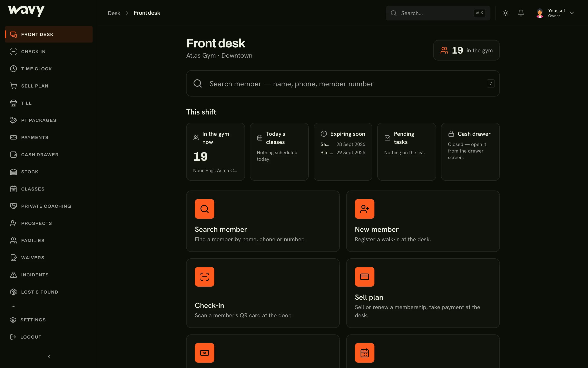Open Front Desk in the sidebar

point(49,34)
